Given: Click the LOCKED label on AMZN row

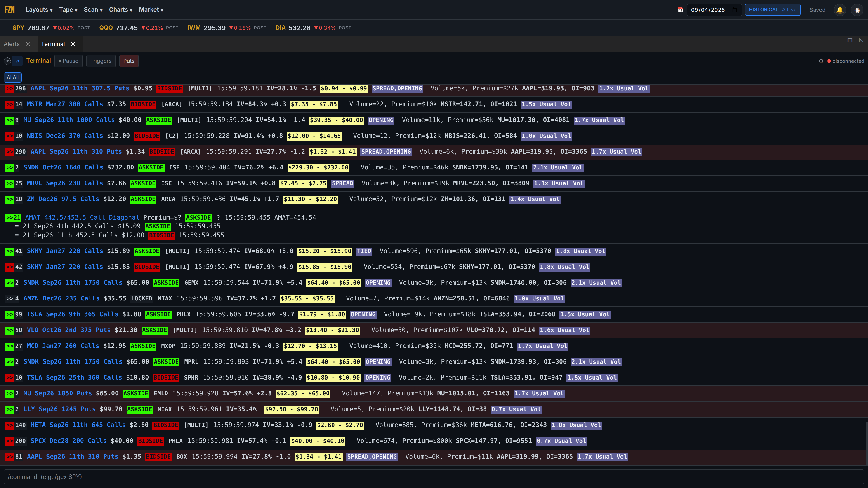Looking at the screenshot, I should point(142,299).
